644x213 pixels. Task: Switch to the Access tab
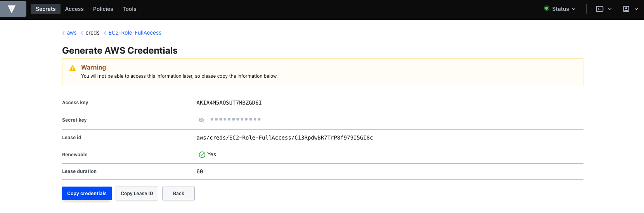click(74, 9)
